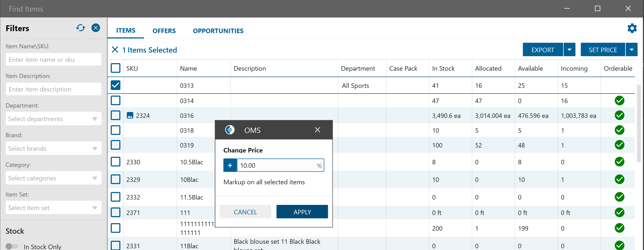Clear selection via X beside Items Selected
Viewport: 644px width, 250px height.
click(115, 50)
